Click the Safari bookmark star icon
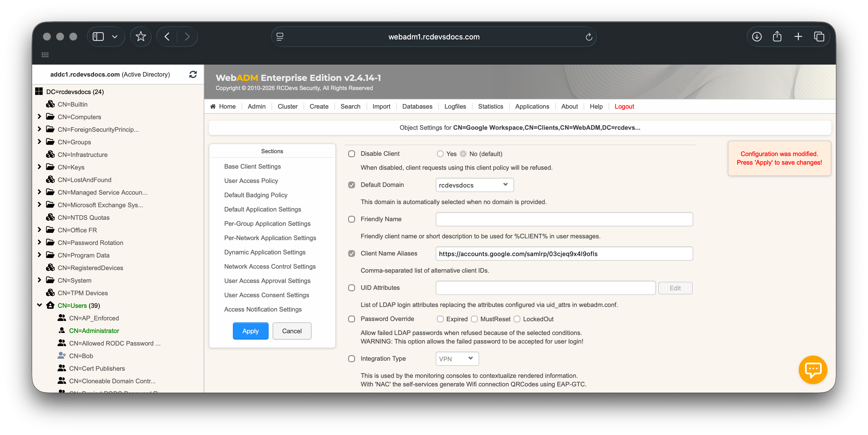Screen dimensions: 868x435 pyautogui.click(x=140, y=36)
